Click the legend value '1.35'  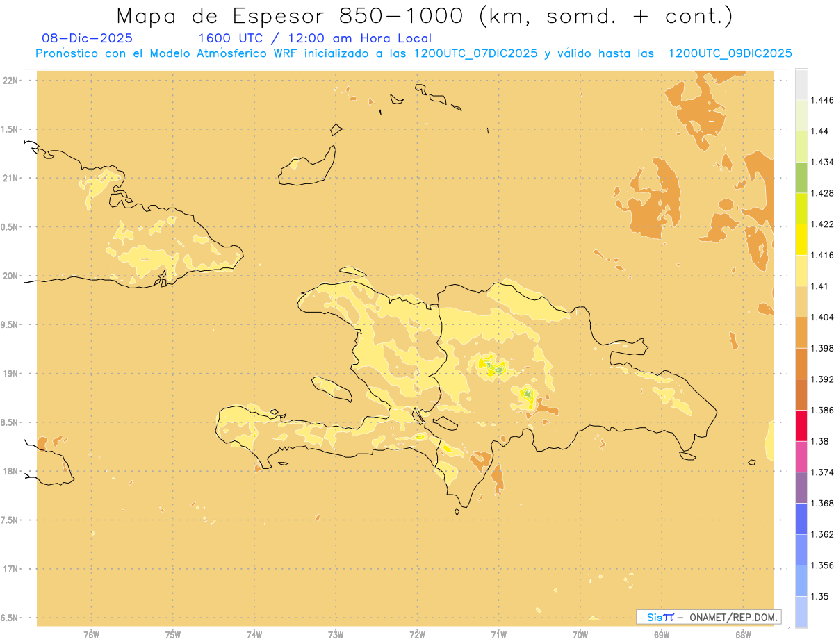pos(821,596)
